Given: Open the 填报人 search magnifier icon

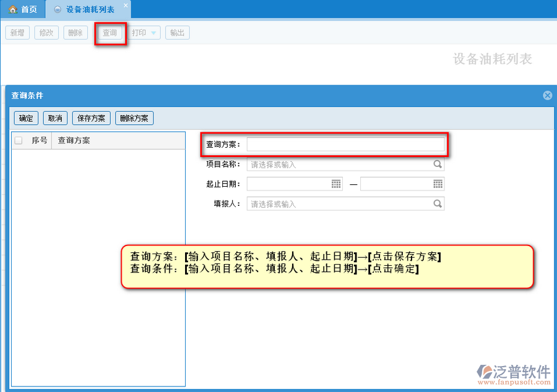Looking at the screenshot, I should (438, 203).
